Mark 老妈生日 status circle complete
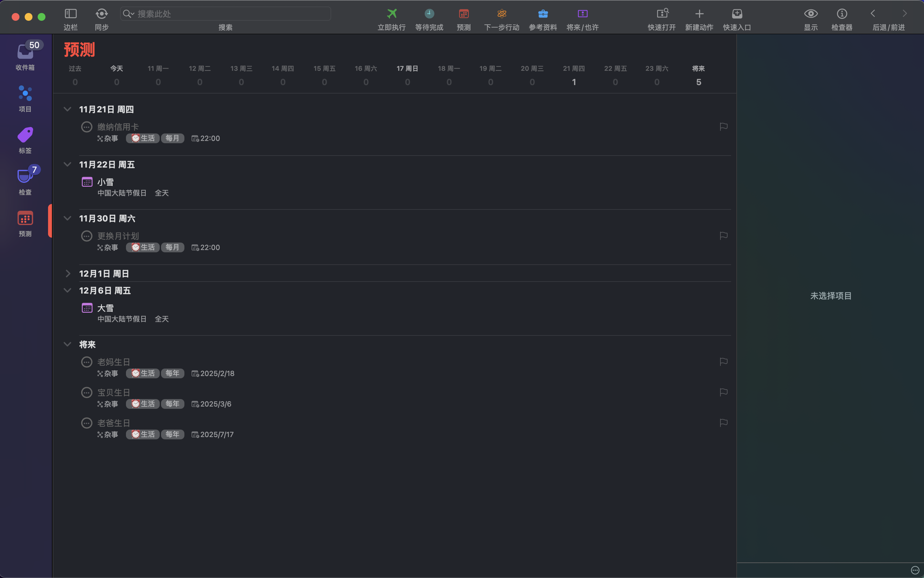This screenshot has height=578, width=924. pos(87,362)
